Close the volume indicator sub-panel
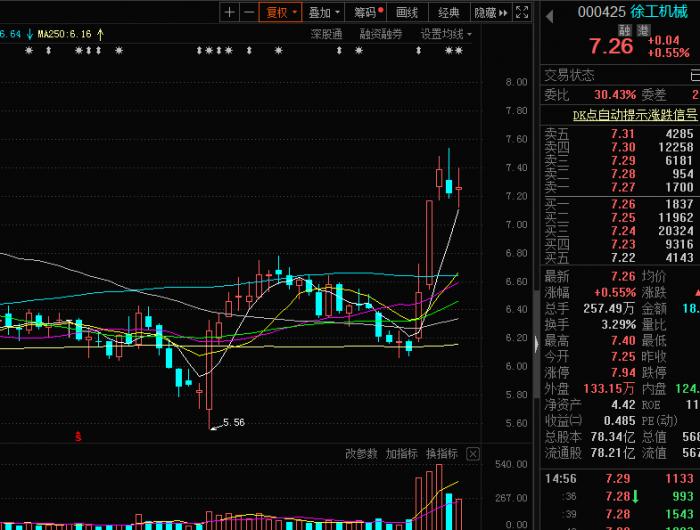This screenshot has height=530, width=700. [x=473, y=454]
